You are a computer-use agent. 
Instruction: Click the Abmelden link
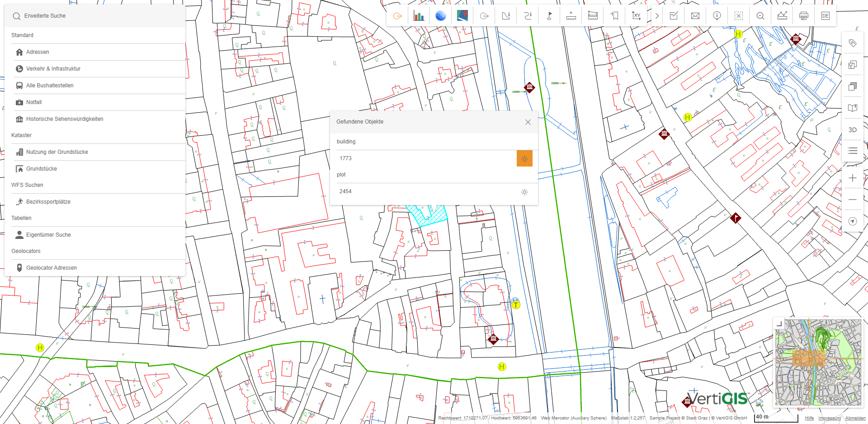(x=855, y=418)
